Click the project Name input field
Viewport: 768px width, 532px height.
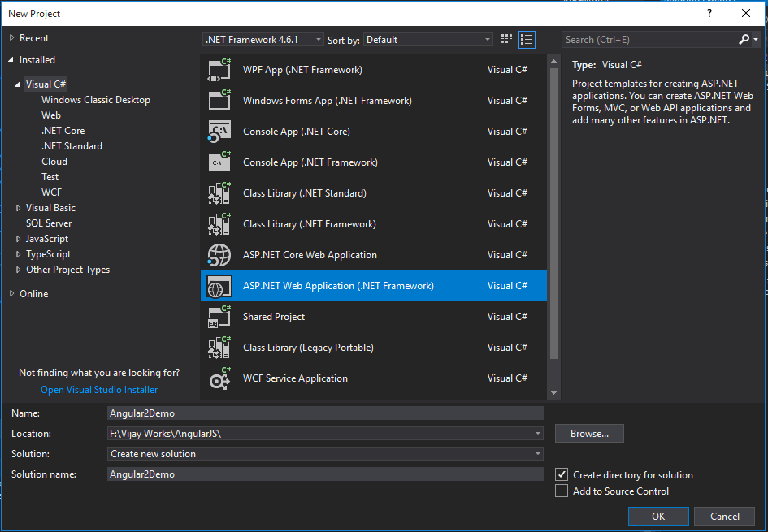click(325, 413)
